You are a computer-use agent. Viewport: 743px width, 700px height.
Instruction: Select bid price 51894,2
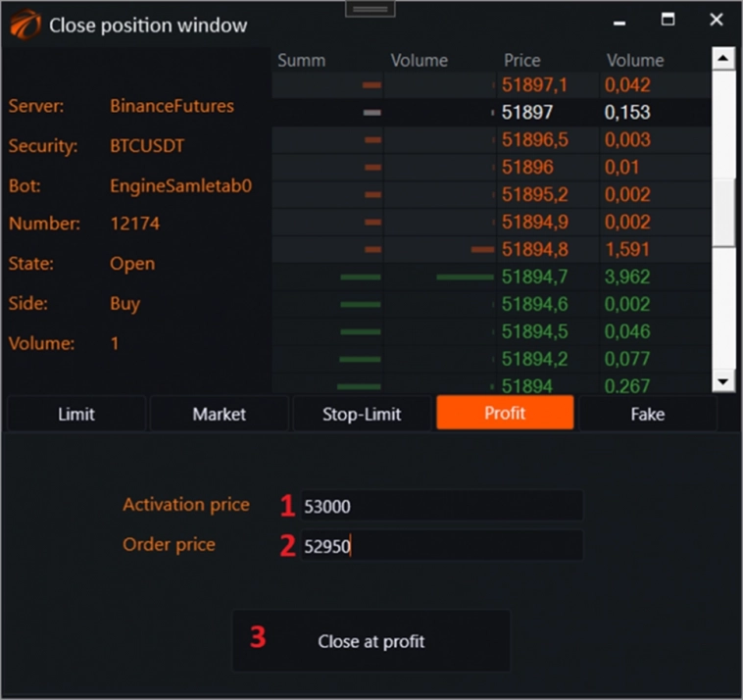coord(534,359)
